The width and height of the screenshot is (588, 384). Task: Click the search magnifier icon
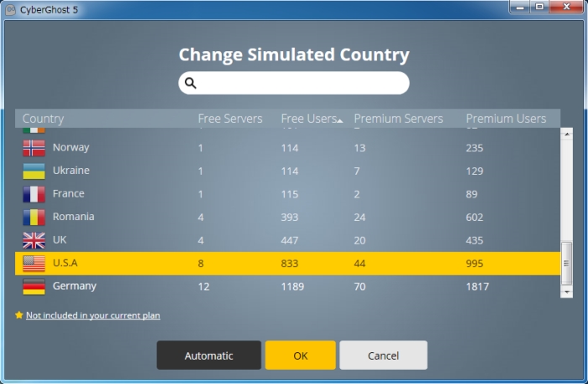[x=191, y=83]
